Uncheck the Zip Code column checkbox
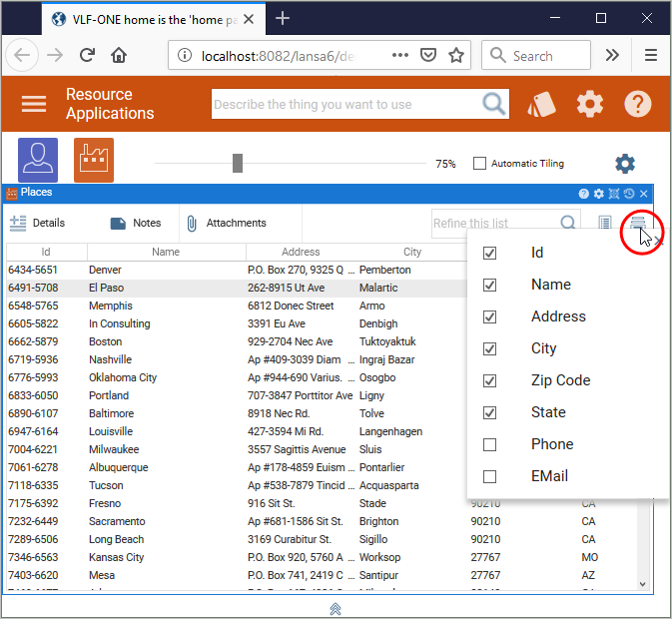This screenshot has height=619, width=672. point(489,380)
